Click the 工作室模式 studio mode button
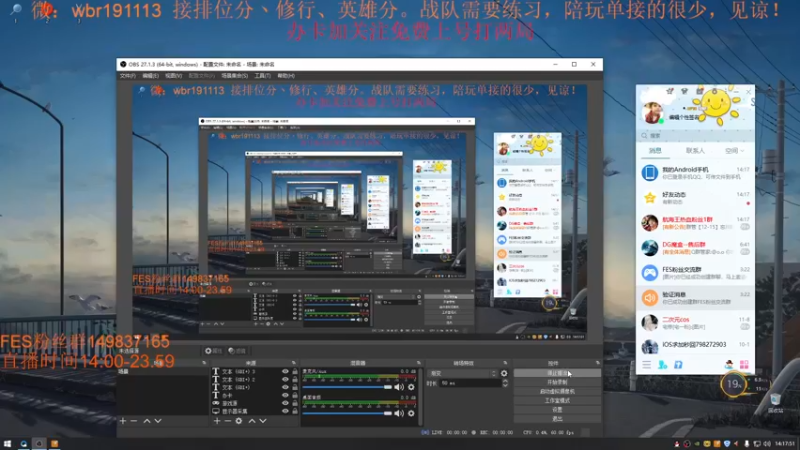Viewport: 800px width, 450px height. pyautogui.click(x=557, y=401)
